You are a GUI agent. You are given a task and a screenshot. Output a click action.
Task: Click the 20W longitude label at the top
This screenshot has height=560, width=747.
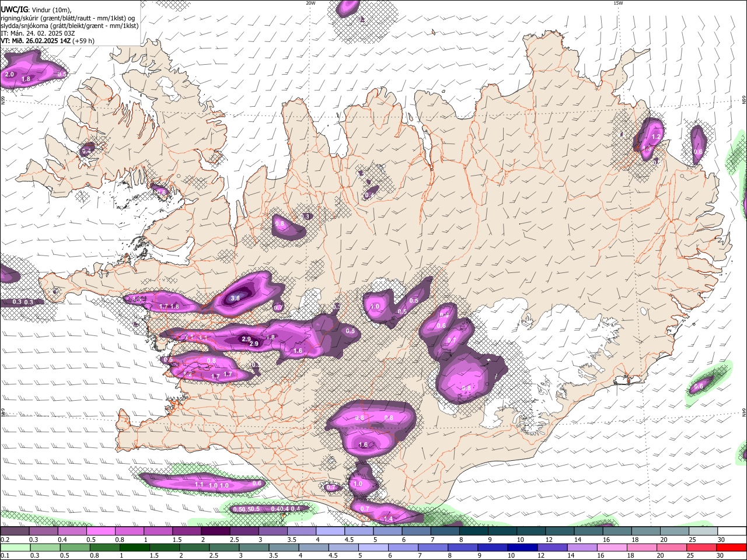pyautogui.click(x=310, y=3)
